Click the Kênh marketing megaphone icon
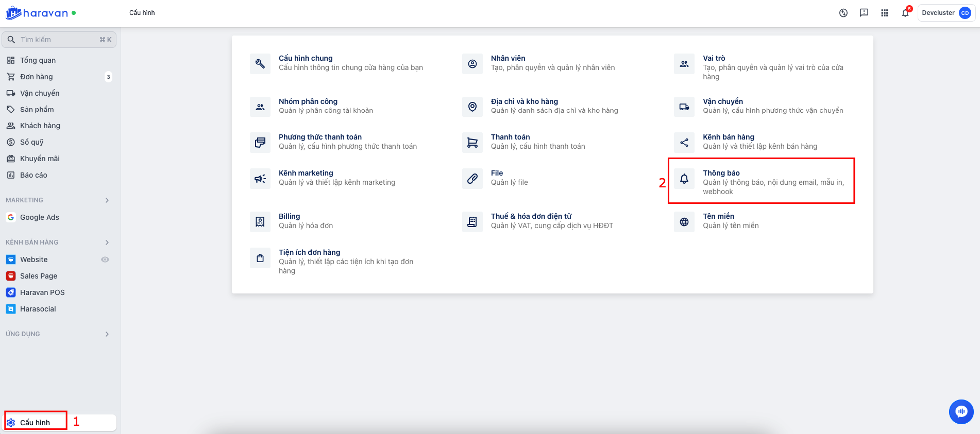Image resolution: width=980 pixels, height=434 pixels. point(260,179)
